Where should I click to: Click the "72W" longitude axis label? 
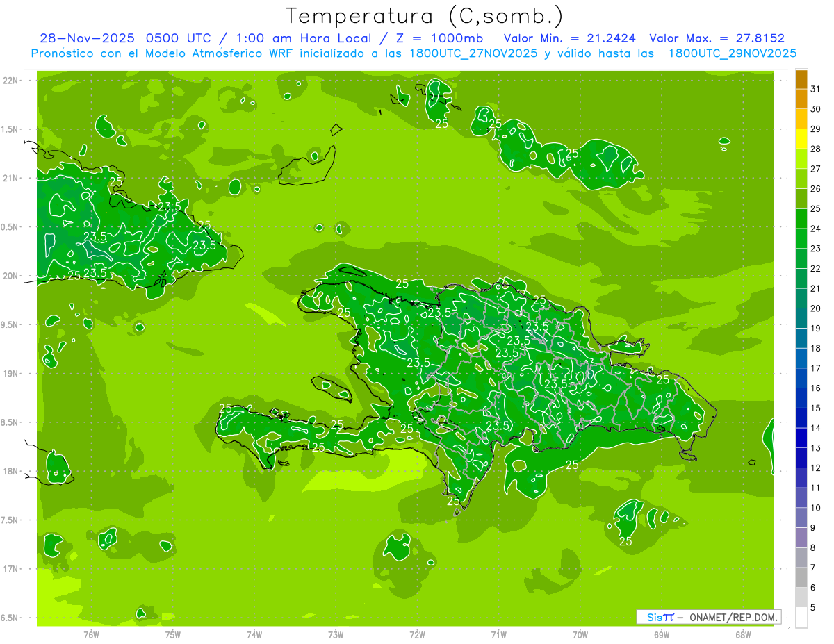pyautogui.click(x=417, y=635)
